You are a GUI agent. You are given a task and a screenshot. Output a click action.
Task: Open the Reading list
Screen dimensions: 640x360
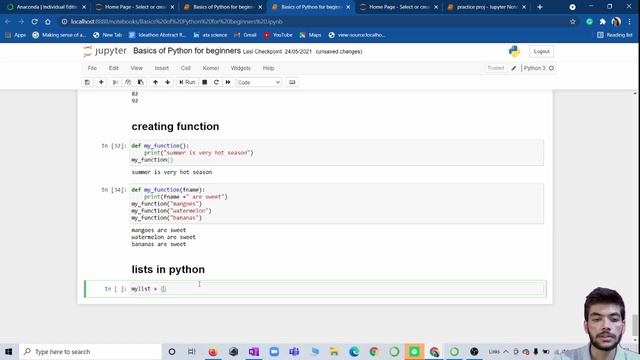615,35
